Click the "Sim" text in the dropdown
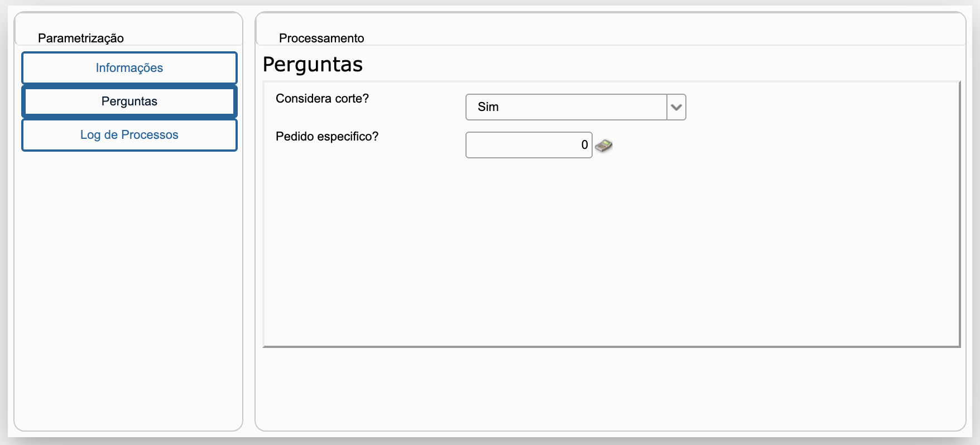 click(x=488, y=107)
